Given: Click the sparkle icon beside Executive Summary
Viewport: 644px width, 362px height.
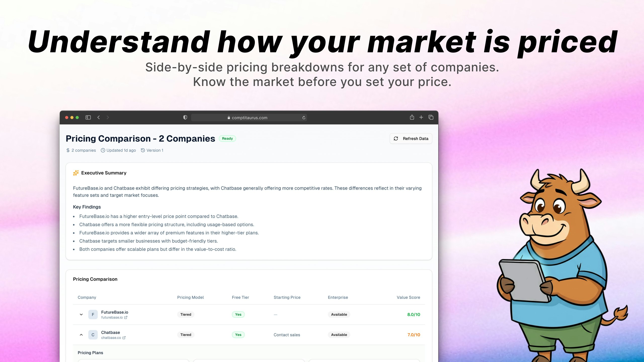Looking at the screenshot, I should 76,173.
